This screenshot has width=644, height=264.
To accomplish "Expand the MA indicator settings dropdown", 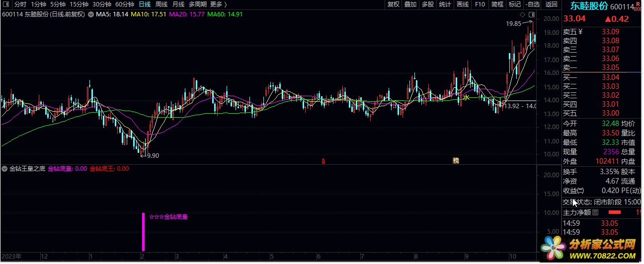I will coord(90,14).
